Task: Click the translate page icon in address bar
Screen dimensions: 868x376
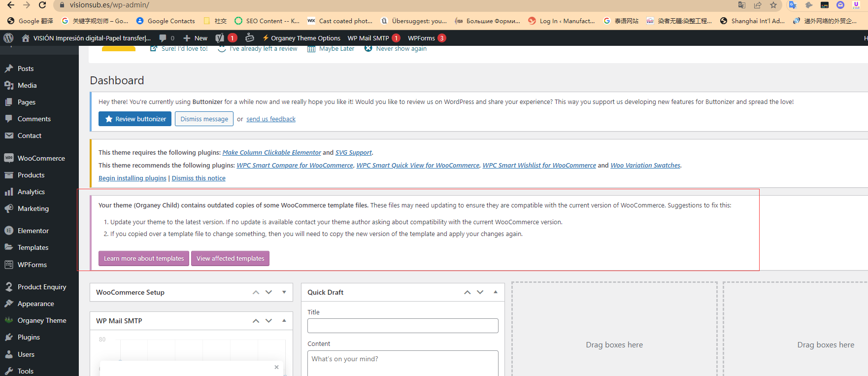Action: click(x=742, y=5)
